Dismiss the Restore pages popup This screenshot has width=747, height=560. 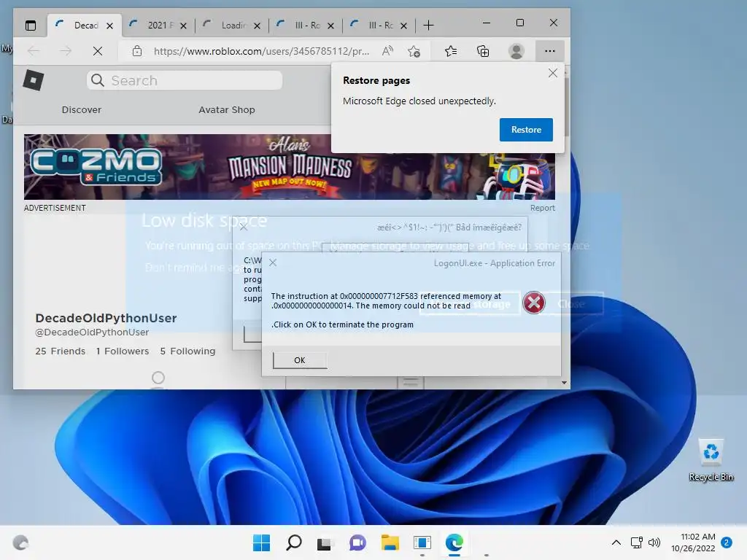(553, 73)
